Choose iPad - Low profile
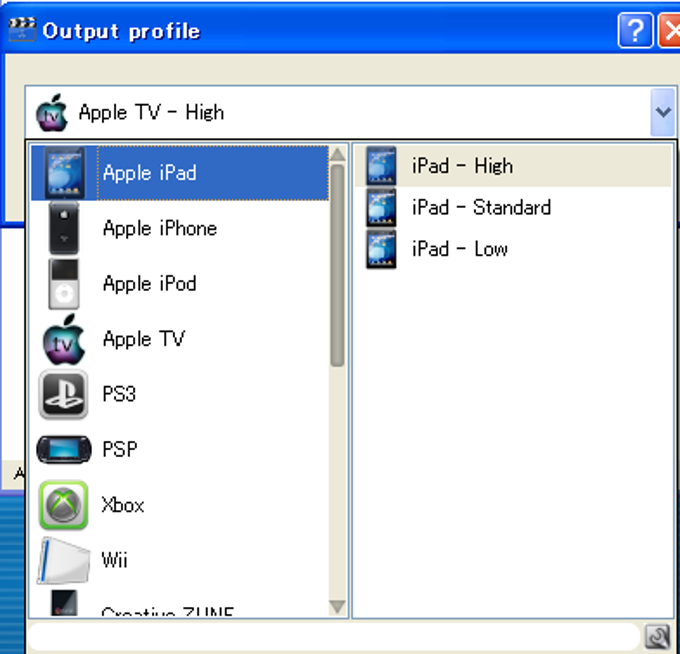The width and height of the screenshot is (680, 654). point(513,249)
